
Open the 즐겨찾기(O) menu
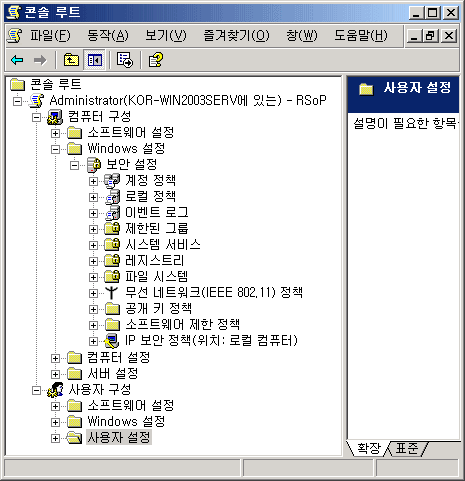click(236, 35)
